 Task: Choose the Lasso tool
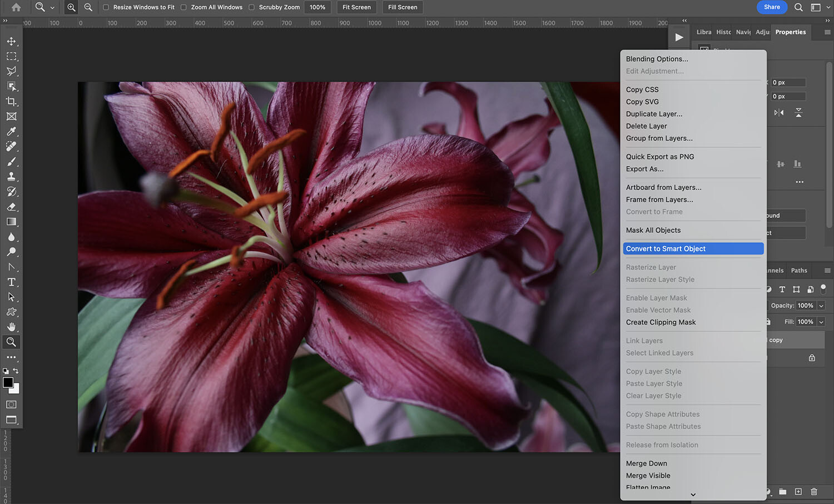(x=11, y=71)
